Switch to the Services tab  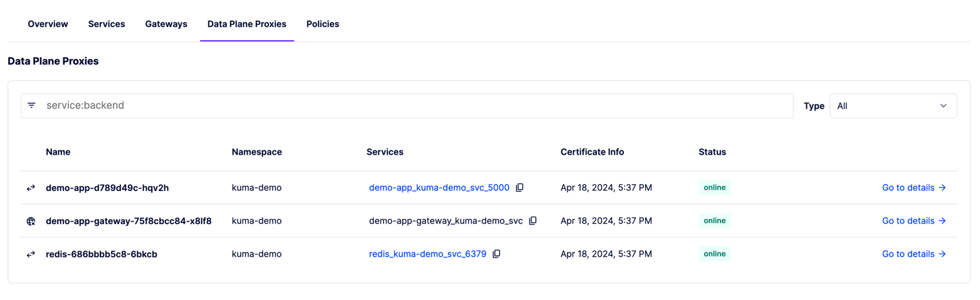coord(107,24)
